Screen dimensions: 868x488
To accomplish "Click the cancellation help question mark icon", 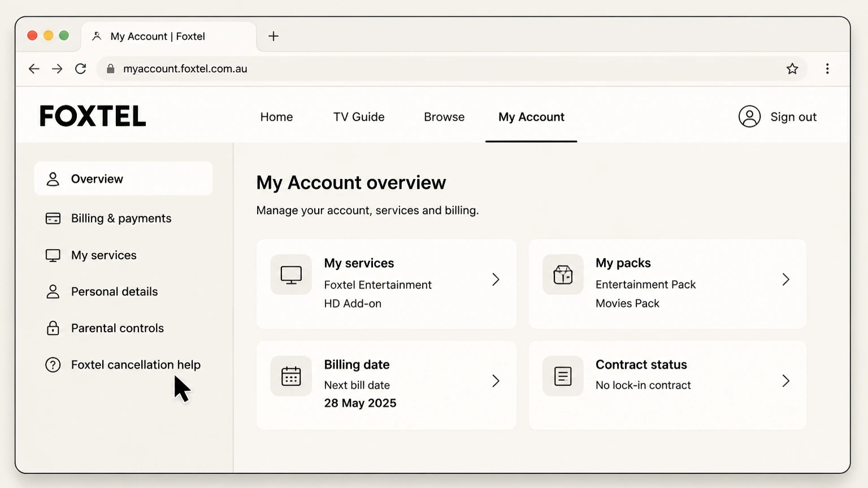I will (53, 365).
